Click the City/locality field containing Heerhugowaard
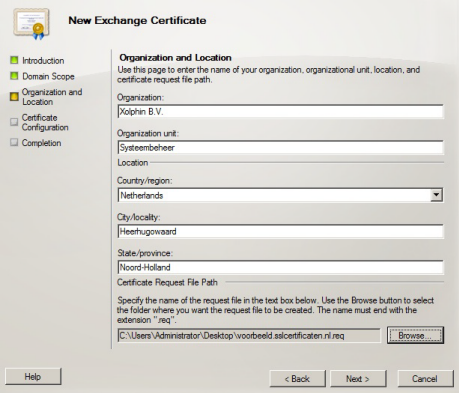The image size is (459, 393). coord(280,231)
